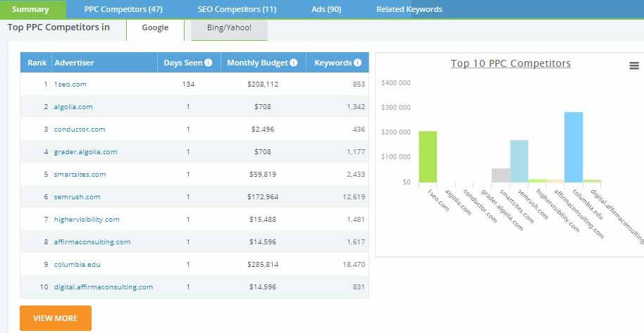Click the $100 000 y-axis label
Viewport: 644px width, 333px height.
[x=396, y=157]
